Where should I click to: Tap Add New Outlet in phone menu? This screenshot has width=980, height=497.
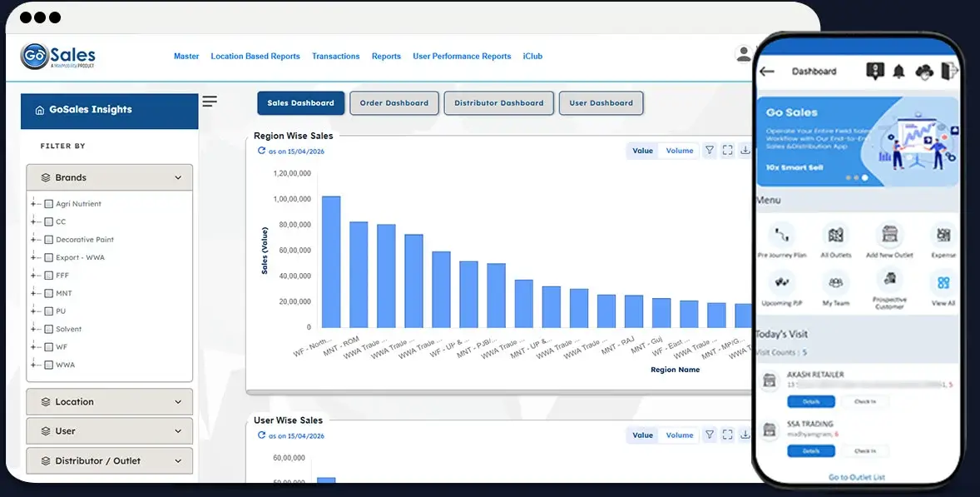click(x=889, y=241)
